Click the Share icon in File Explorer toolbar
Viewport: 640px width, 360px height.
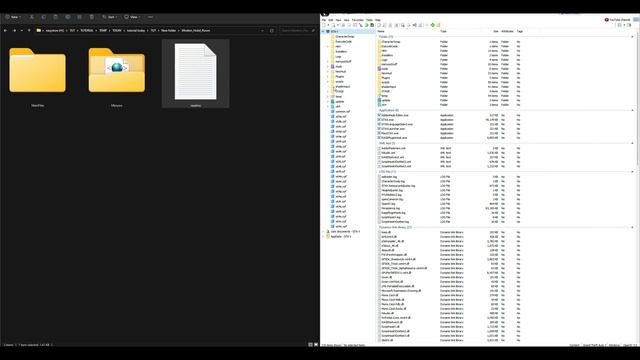(80, 17)
